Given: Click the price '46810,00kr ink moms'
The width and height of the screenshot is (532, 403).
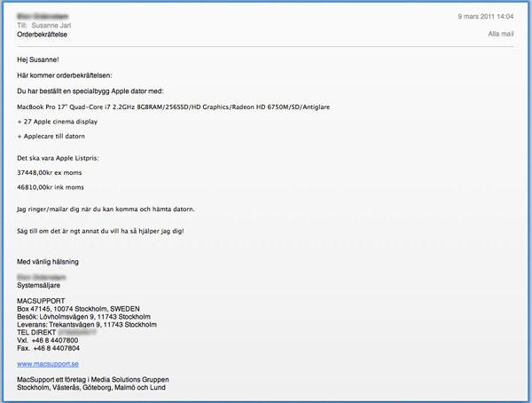Looking at the screenshot, I should (51, 187).
